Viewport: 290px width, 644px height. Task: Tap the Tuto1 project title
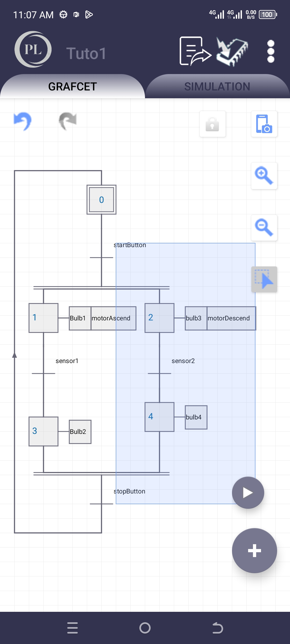pyautogui.click(x=86, y=53)
